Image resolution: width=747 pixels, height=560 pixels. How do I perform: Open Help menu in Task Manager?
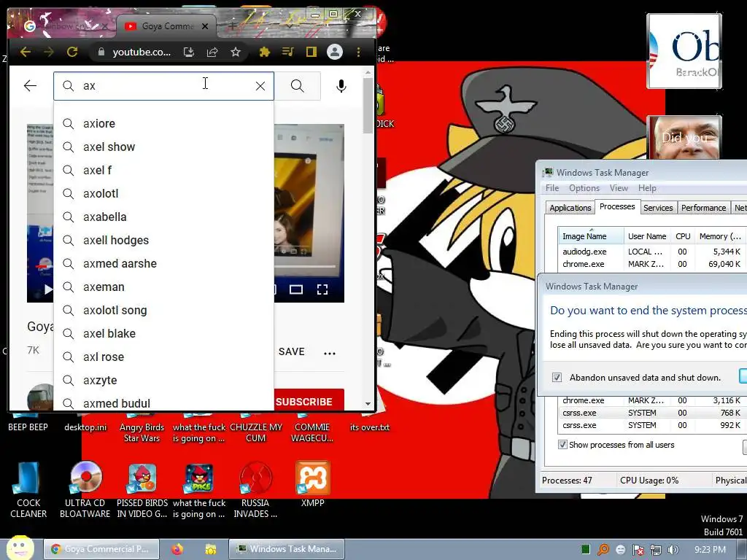click(648, 188)
